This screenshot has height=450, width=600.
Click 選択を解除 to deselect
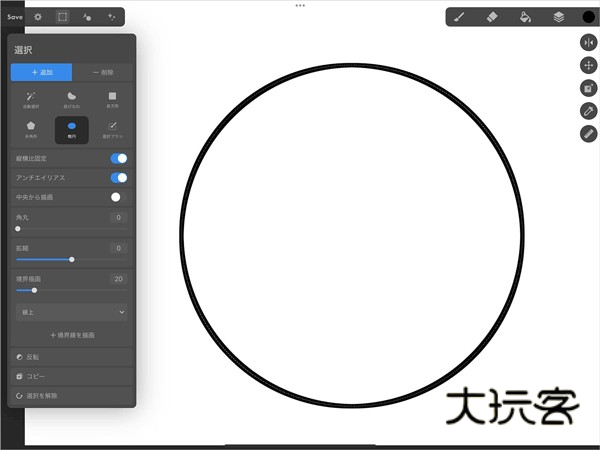click(71, 397)
